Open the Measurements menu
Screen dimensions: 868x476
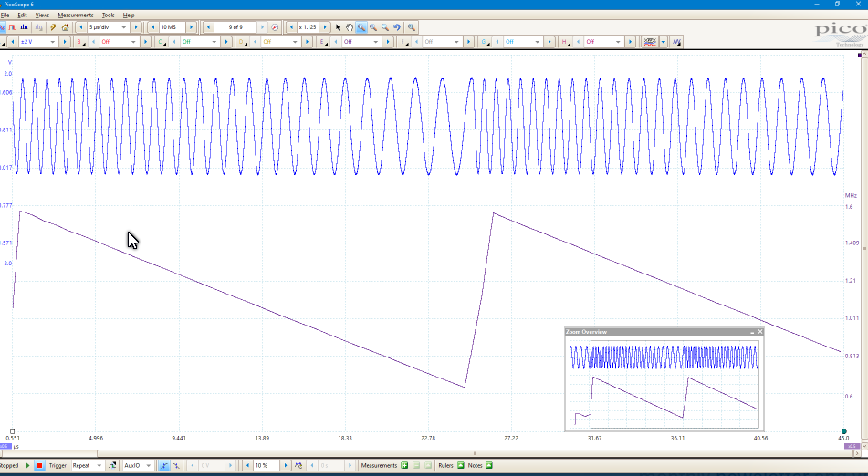click(75, 16)
